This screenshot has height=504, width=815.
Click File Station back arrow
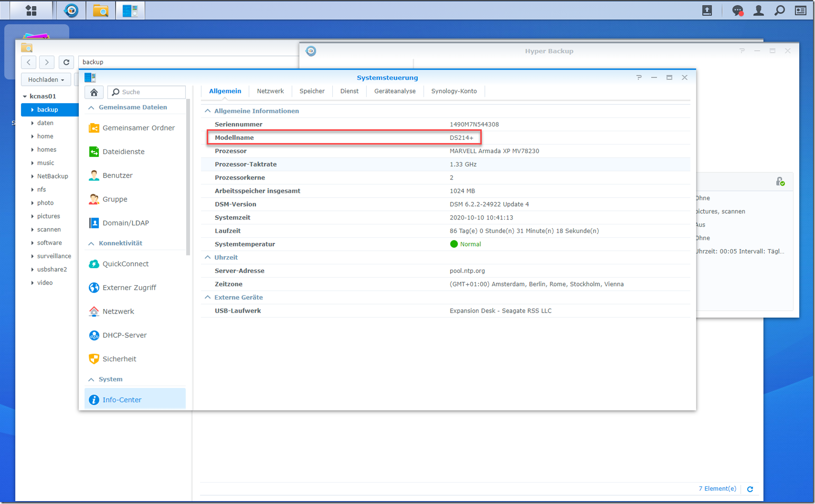[x=29, y=62]
